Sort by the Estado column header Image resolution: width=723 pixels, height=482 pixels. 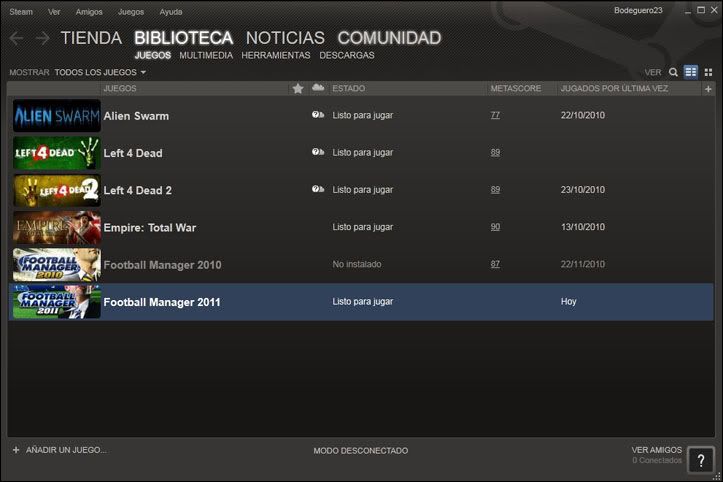pos(349,89)
